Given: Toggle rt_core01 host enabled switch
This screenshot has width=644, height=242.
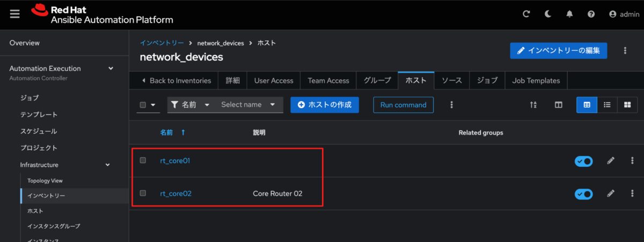Looking at the screenshot, I should 583,161.
